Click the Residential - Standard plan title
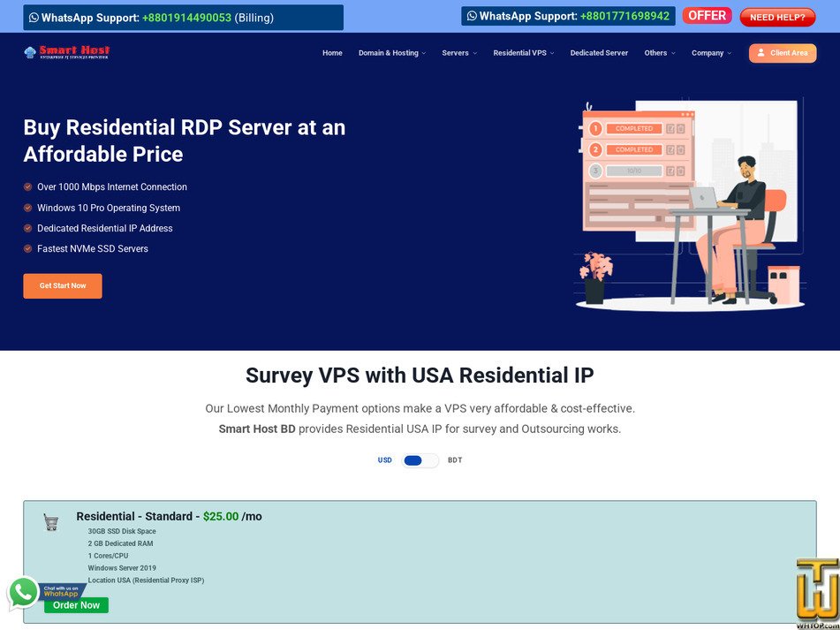 [x=134, y=516]
